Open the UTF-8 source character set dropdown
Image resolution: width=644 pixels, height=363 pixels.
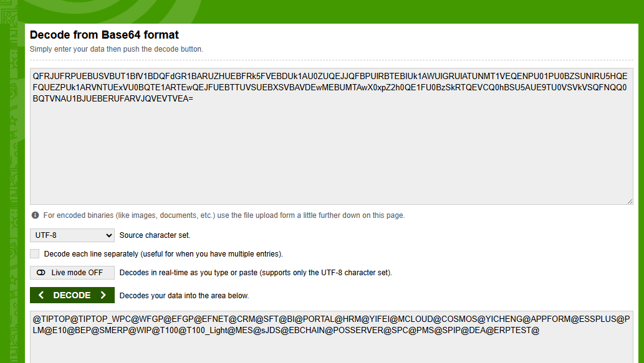72,235
